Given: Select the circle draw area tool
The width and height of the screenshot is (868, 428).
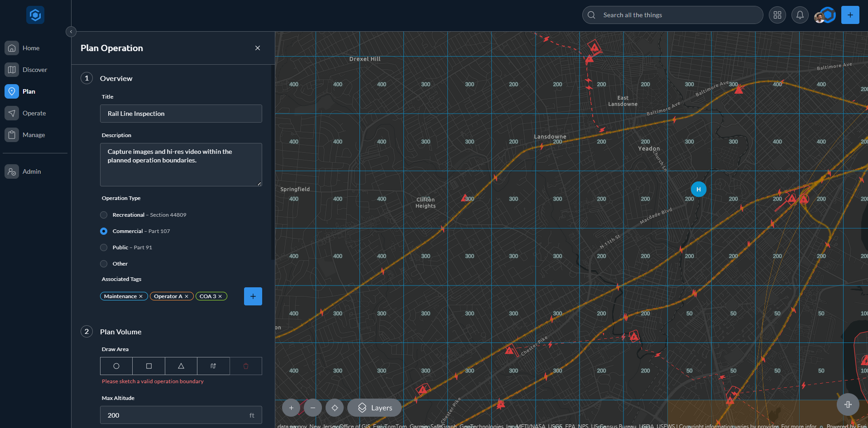Looking at the screenshot, I should [x=116, y=366].
